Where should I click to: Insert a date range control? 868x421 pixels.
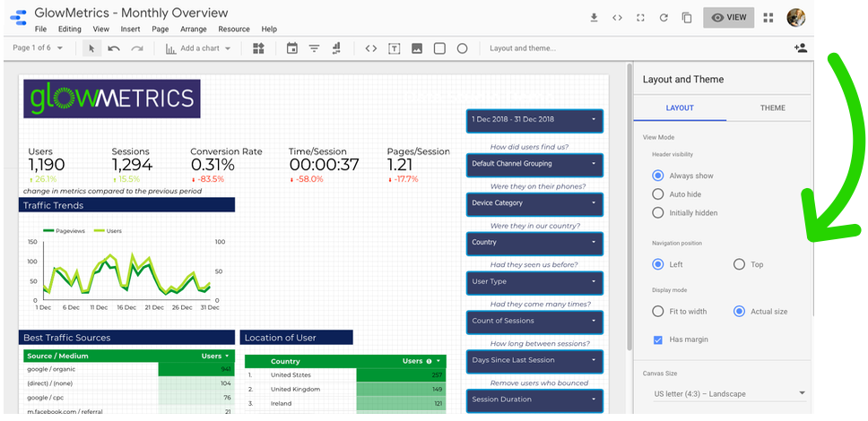click(x=291, y=48)
